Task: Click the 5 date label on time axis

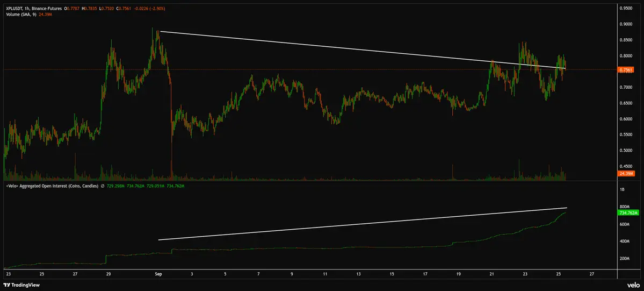Action: (225, 273)
